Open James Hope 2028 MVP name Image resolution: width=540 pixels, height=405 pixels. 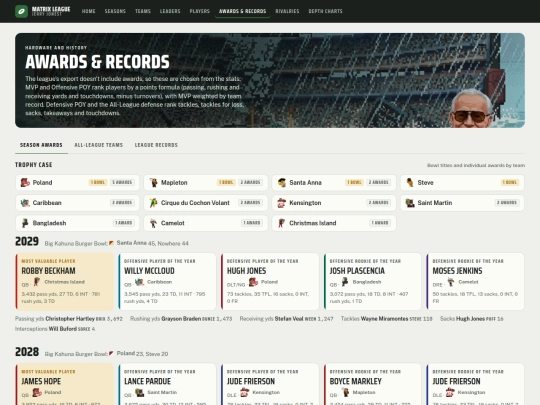41,381
